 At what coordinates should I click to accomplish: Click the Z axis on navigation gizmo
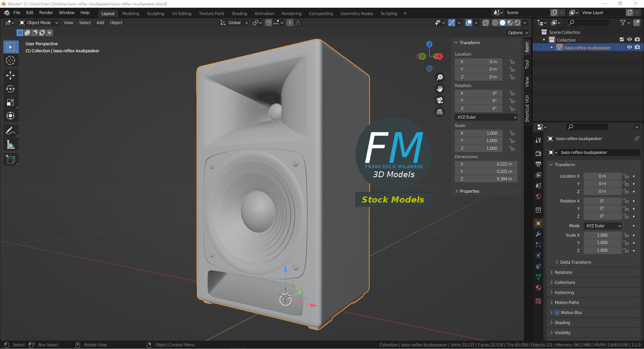(429, 44)
